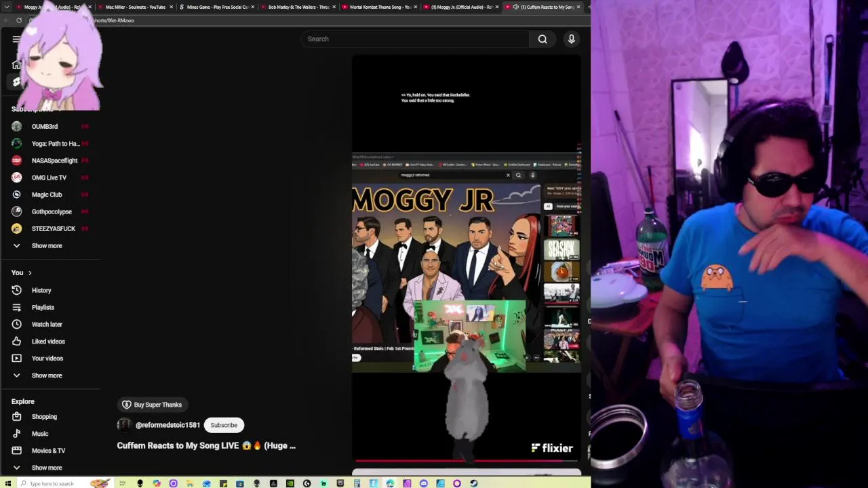Open Epic Games Launcher from the taskbar
868x488 pixels.
point(340,483)
